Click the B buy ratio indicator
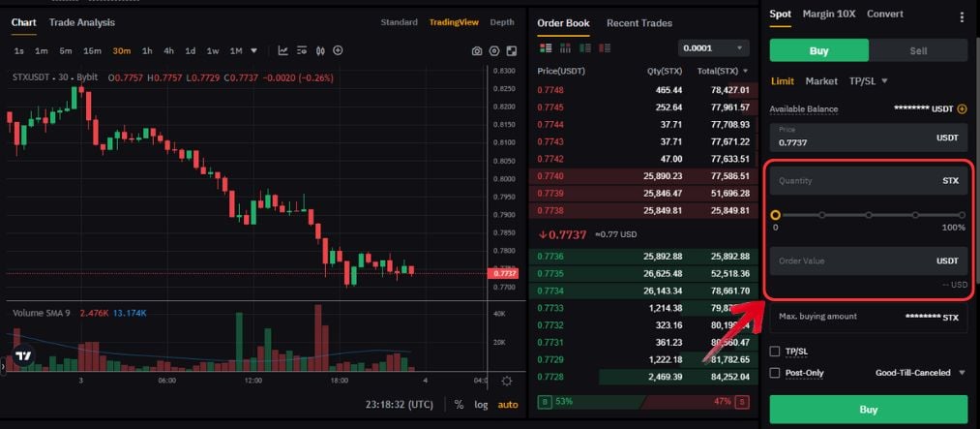 tap(545, 402)
